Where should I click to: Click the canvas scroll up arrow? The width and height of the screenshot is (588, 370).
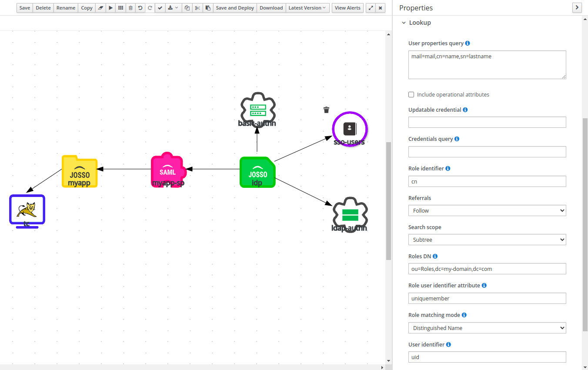coord(388,34)
